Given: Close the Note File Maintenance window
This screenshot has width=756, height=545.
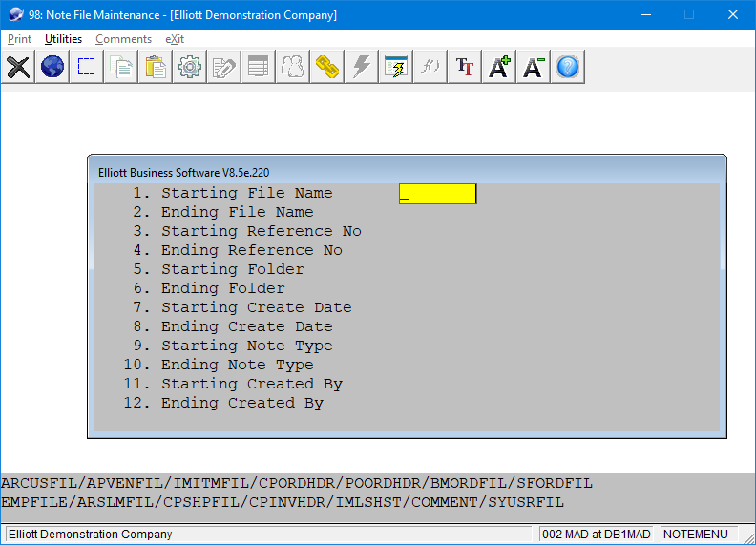Looking at the screenshot, I should coord(733,14).
